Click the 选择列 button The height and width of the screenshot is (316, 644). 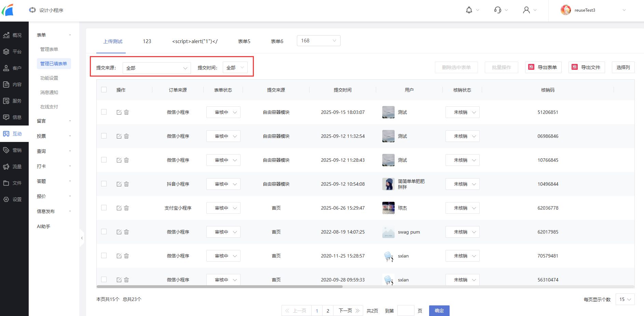pyautogui.click(x=623, y=67)
